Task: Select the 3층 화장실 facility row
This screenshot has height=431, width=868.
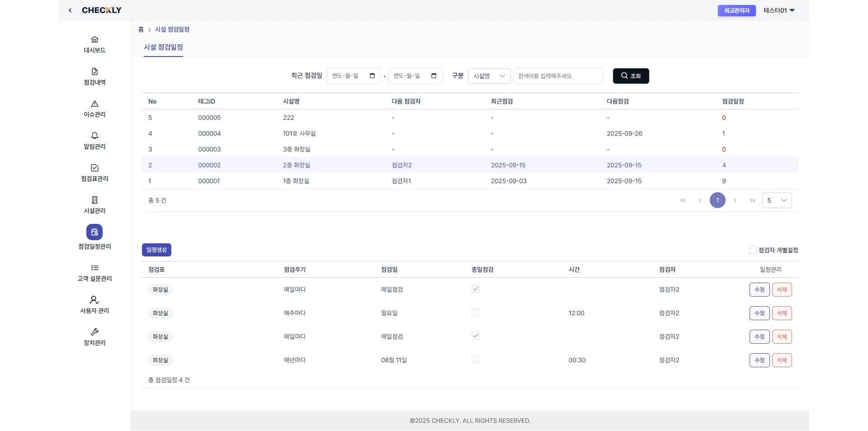Action: tap(470, 149)
